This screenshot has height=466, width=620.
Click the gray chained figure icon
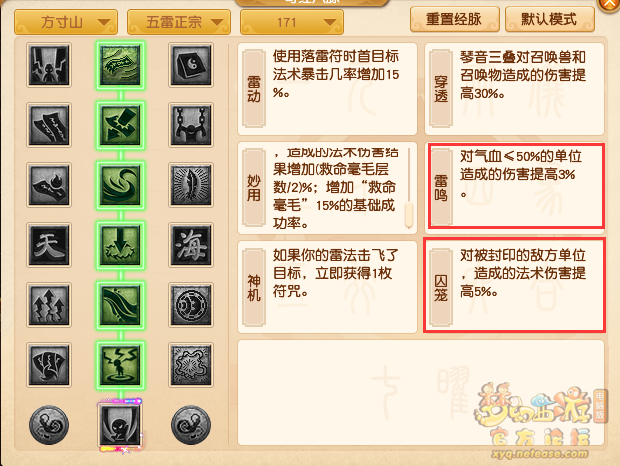(x=191, y=125)
